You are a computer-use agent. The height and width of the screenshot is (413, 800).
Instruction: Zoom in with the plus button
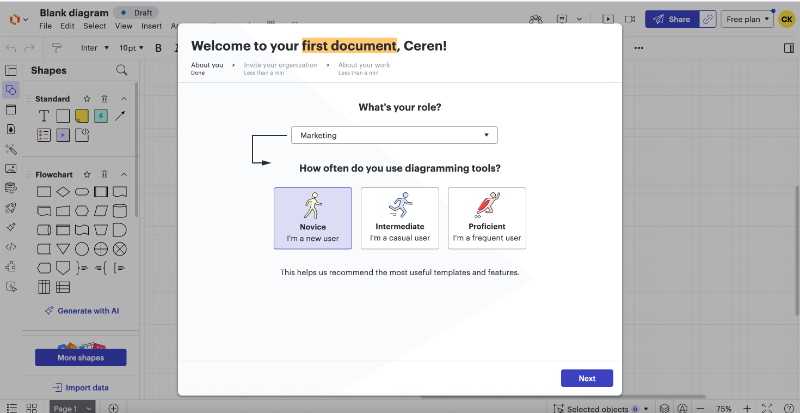[747, 408]
